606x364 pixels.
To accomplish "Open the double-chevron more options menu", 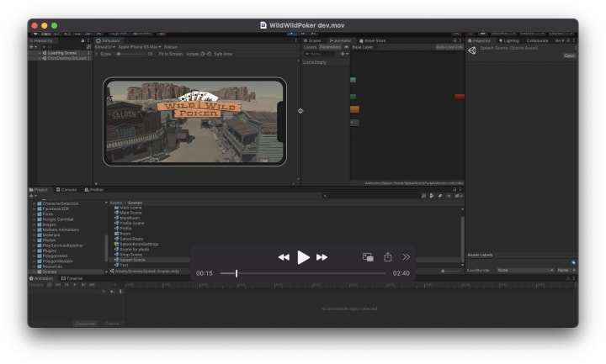I will (406, 257).
